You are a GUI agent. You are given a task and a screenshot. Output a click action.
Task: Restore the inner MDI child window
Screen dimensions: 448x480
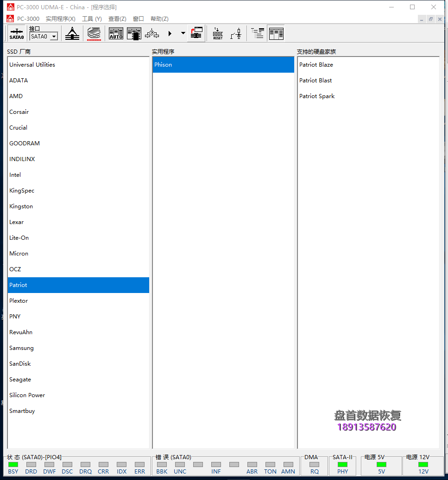430,19
